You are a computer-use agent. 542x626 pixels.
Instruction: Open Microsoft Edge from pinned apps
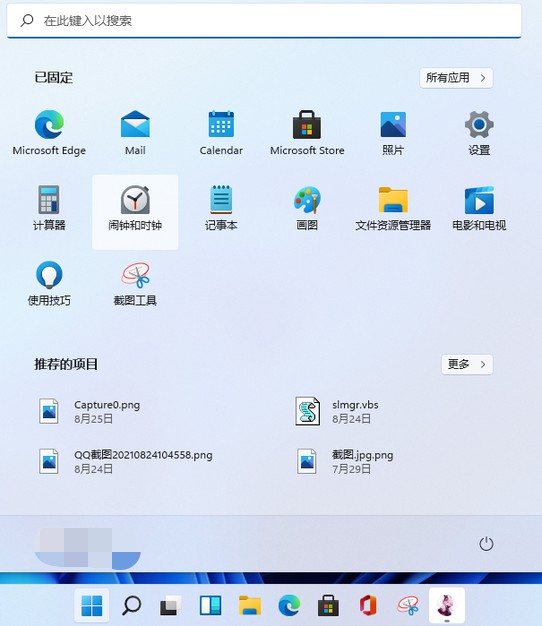click(x=49, y=134)
